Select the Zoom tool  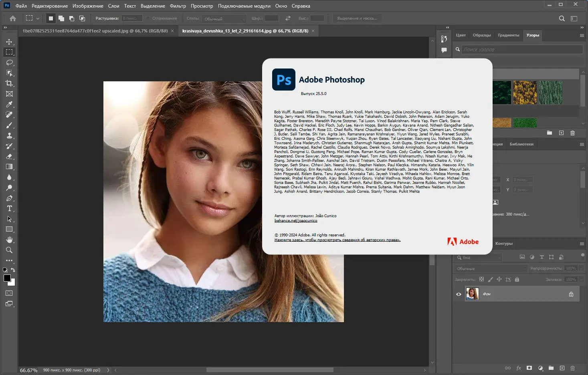point(9,250)
